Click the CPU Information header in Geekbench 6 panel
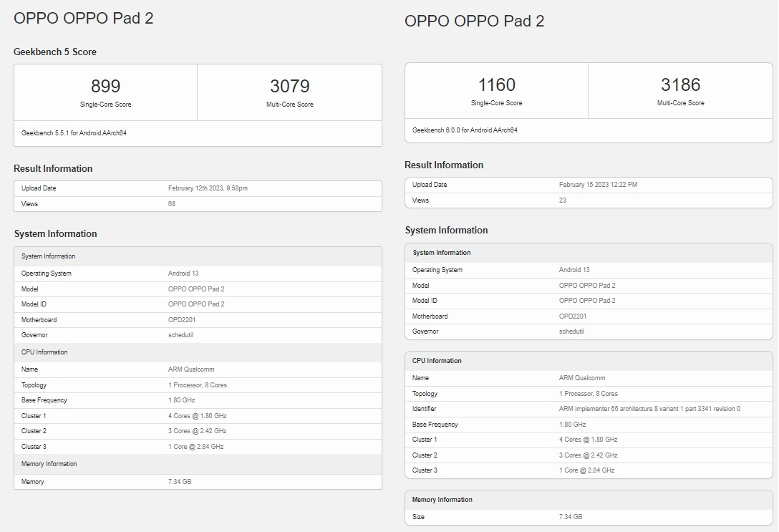This screenshot has width=779, height=532. click(437, 361)
